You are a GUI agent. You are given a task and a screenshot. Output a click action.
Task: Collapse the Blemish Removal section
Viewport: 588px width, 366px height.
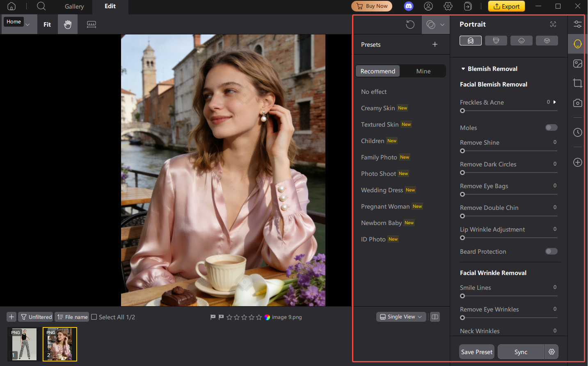point(463,69)
